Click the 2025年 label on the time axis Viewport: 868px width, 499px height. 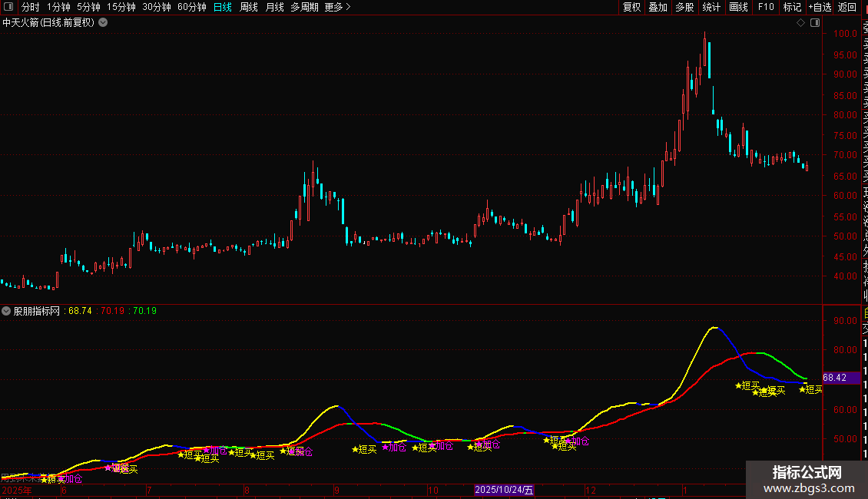tap(17, 490)
